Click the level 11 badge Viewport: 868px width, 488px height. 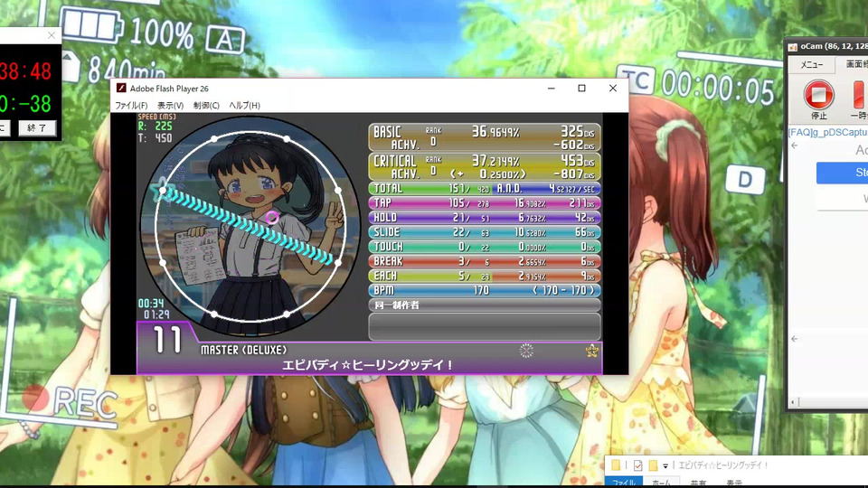coord(167,339)
